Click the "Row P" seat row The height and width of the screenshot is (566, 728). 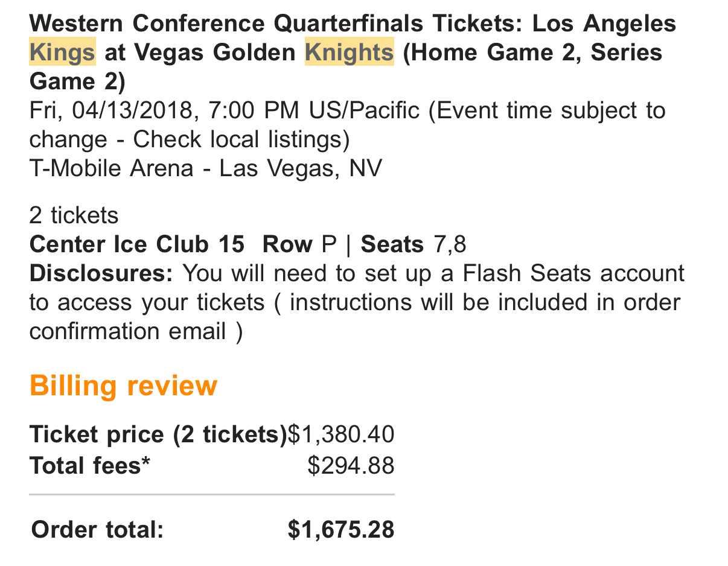click(299, 244)
